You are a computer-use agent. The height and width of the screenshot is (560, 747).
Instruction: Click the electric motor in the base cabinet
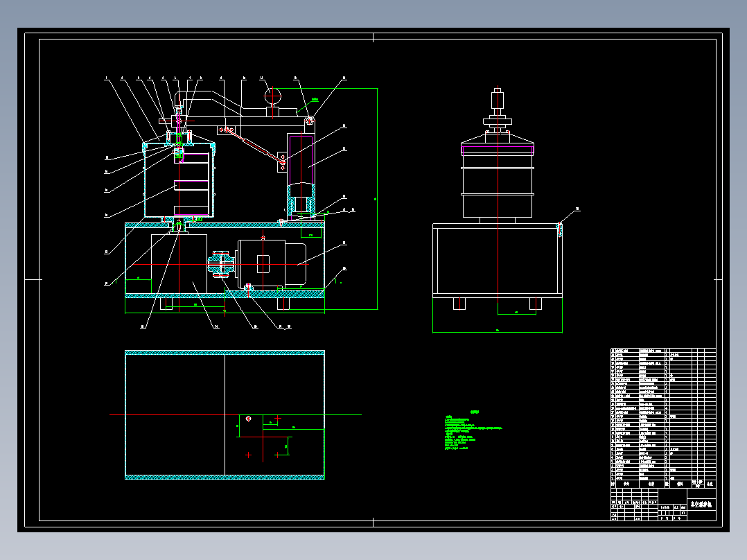[272, 263]
